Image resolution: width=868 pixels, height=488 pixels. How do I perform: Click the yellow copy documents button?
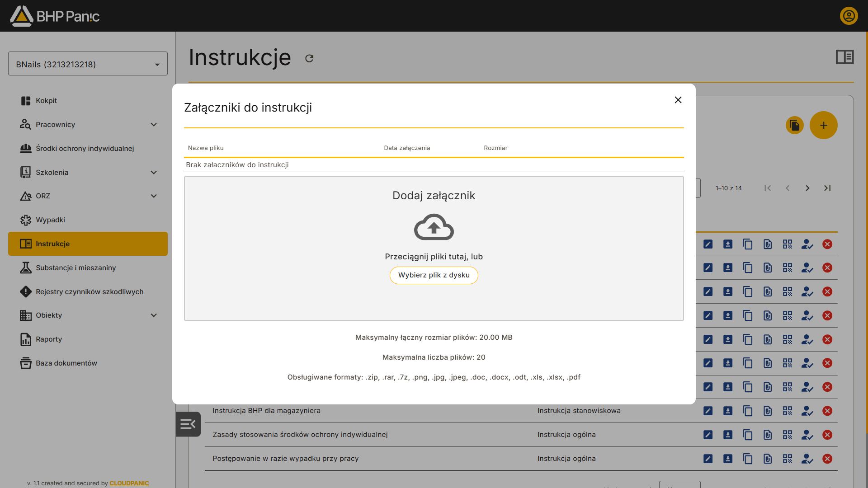pyautogui.click(x=795, y=125)
